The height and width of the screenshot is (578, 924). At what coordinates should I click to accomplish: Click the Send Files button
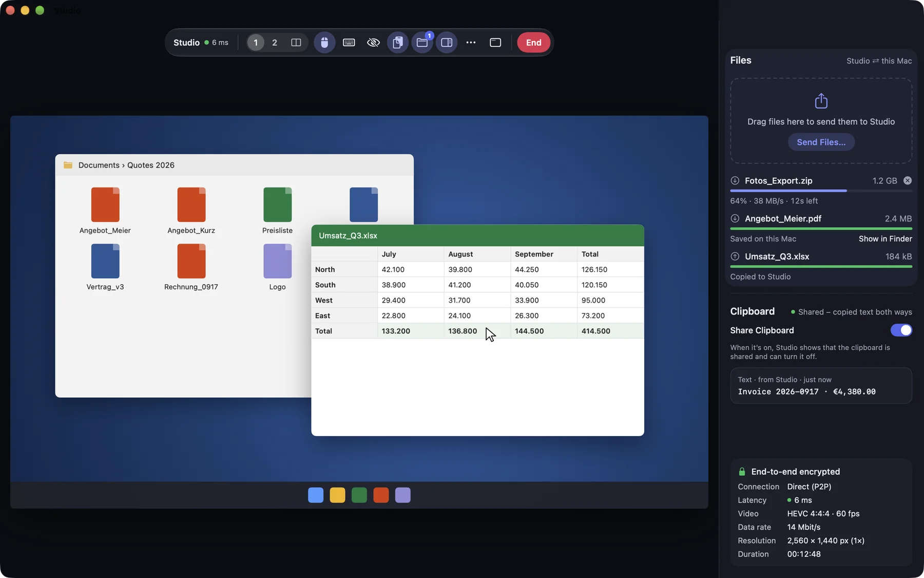pyautogui.click(x=821, y=142)
